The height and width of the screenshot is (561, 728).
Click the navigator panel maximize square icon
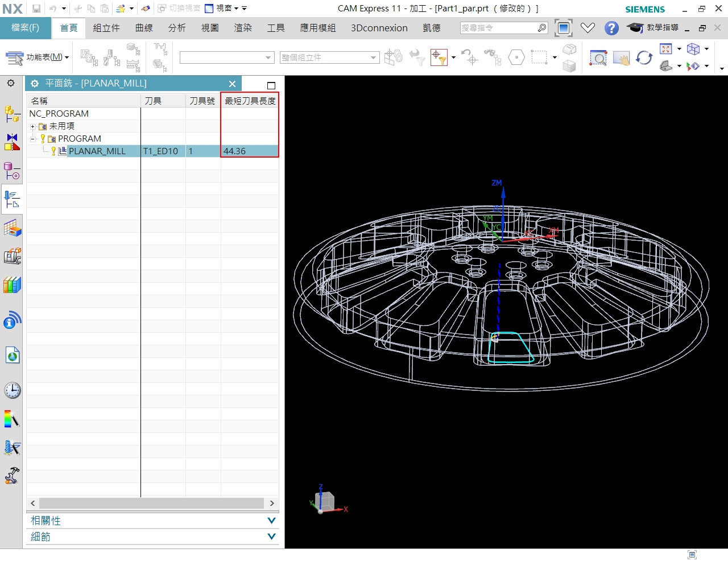(271, 85)
